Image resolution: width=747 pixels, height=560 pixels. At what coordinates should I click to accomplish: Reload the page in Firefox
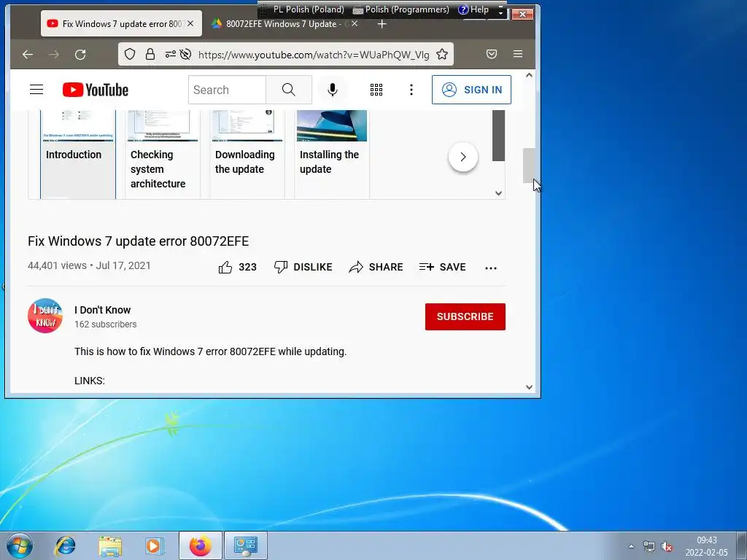click(x=80, y=54)
